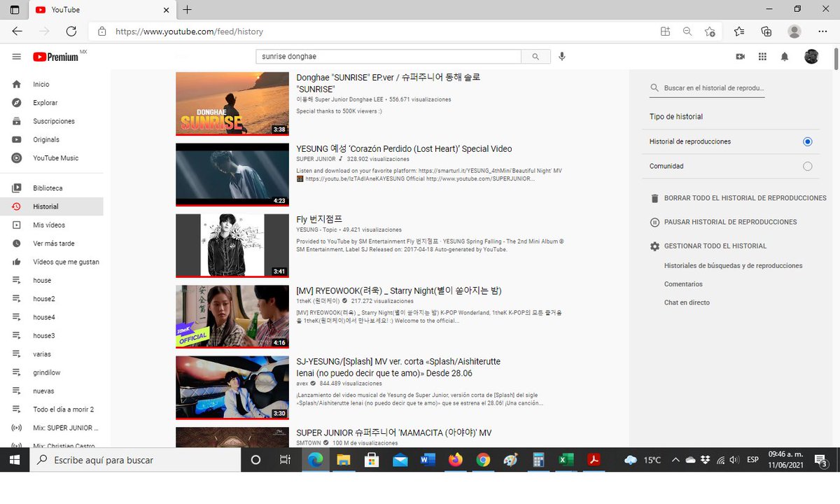Open the browser favorites list icon
The image size is (840, 504).
point(739,31)
